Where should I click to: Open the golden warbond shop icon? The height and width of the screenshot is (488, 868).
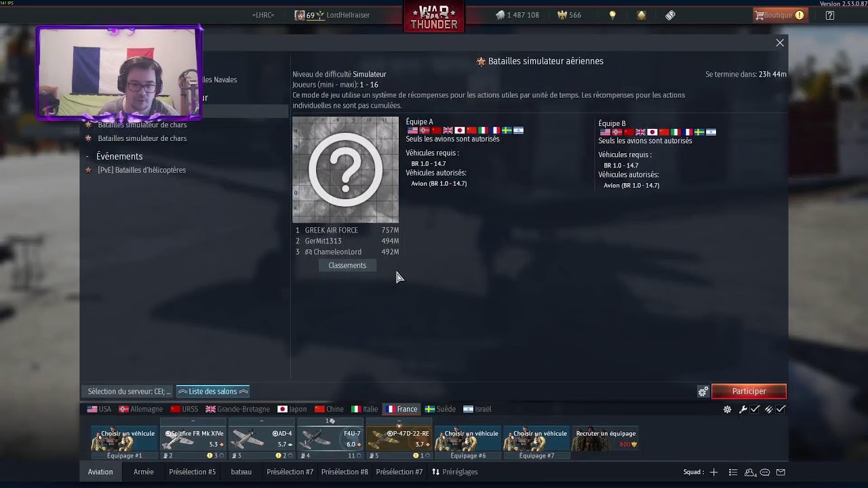642,15
